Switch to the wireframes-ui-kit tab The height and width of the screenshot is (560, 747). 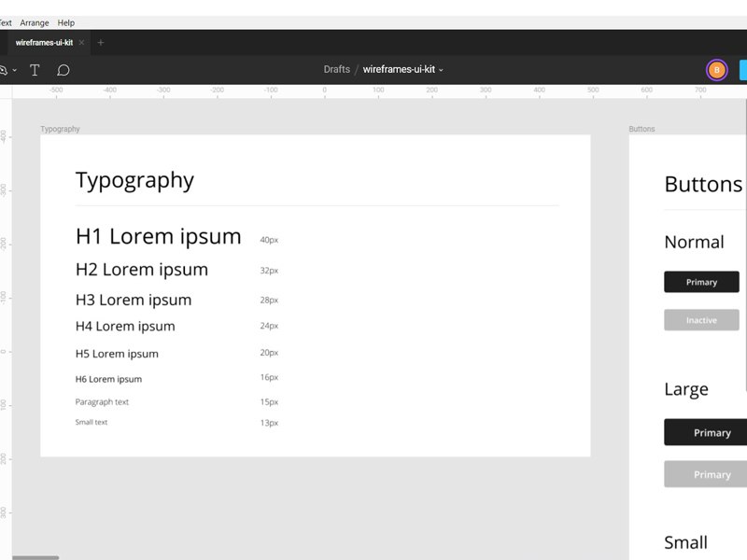44,43
